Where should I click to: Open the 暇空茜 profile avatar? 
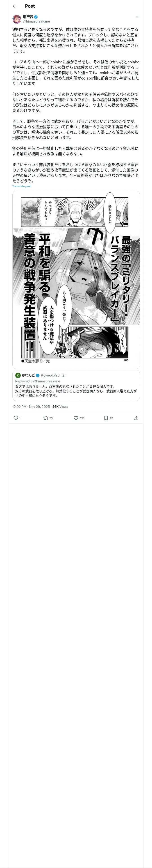click(16, 19)
